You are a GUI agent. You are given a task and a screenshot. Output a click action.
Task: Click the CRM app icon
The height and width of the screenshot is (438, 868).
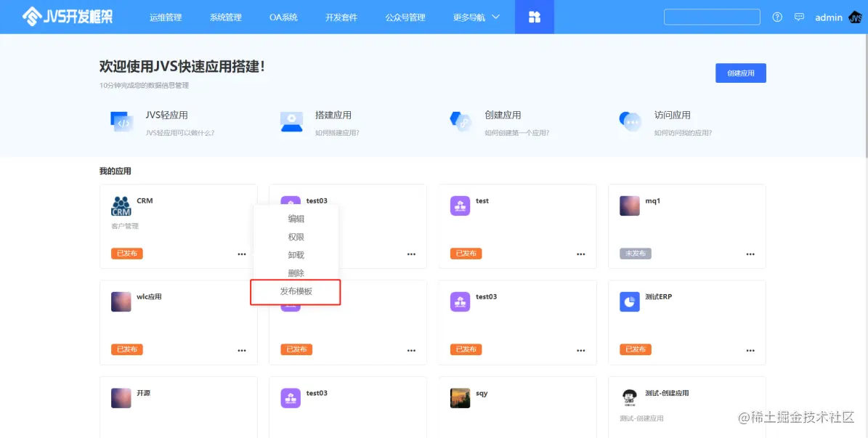point(121,206)
